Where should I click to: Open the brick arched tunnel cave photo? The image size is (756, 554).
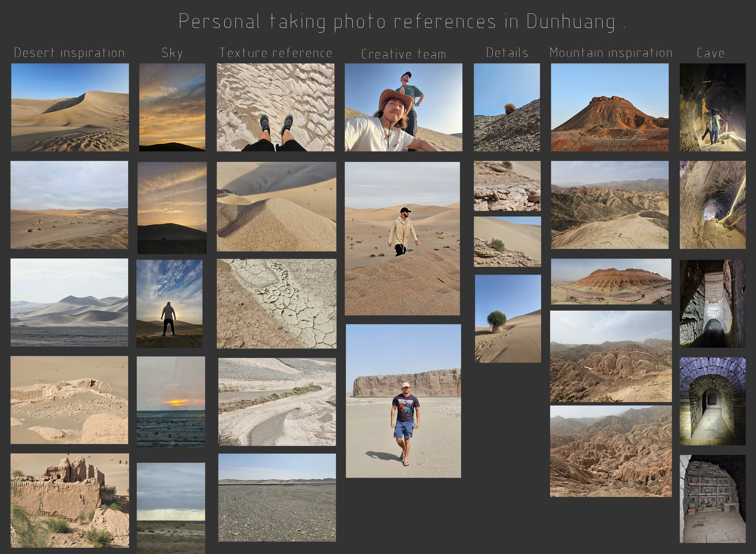tap(712, 401)
